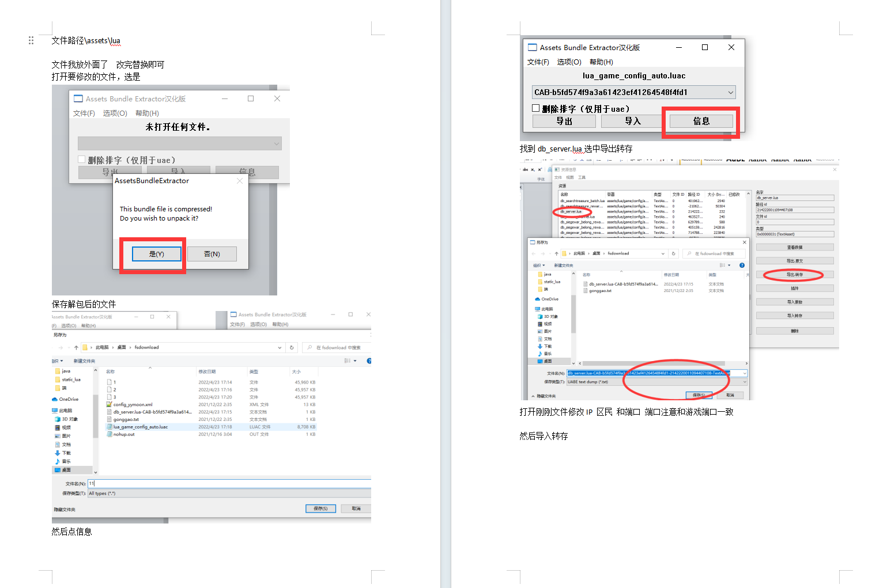Open the 选项(O) menu in the top-right window
The image size is (887, 588).
click(569, 62)
